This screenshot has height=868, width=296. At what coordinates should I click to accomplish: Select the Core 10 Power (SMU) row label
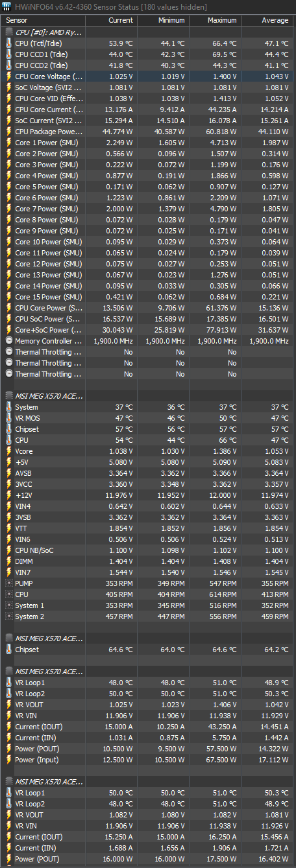click(x=49, y=242)
